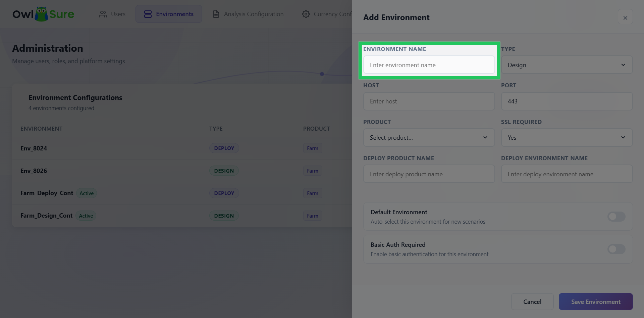Click the TYPE column header in table
This screenshot has height=318, width=644.
click(216, 129)
